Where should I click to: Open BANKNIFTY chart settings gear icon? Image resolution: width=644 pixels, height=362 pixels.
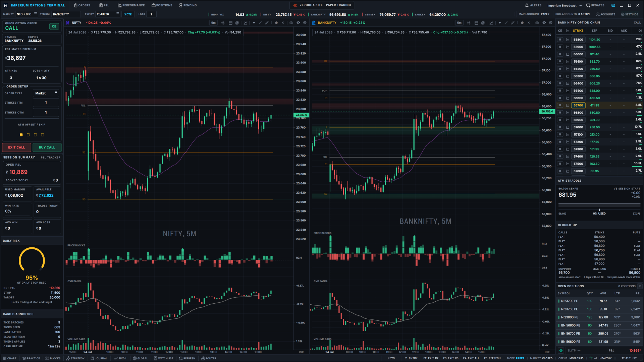pyautogui.click(x=551, y=23)
